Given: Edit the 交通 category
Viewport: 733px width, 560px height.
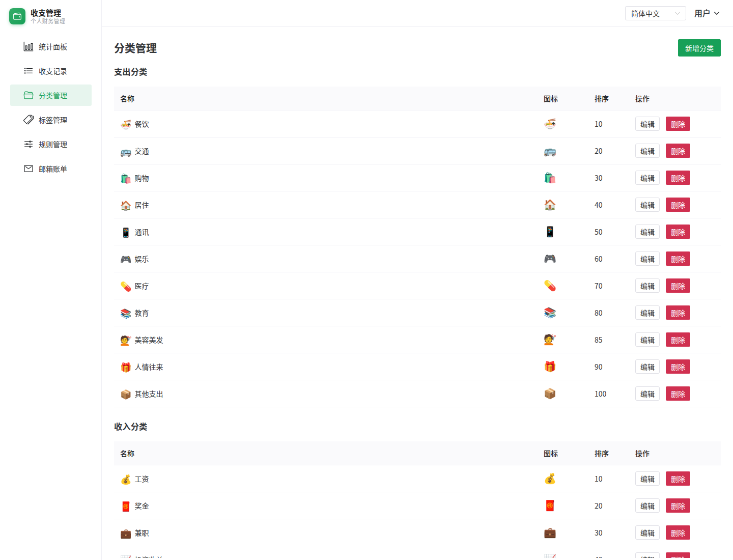Looking at the screenshot, I should pyautogui.click(x=647, y=151).
